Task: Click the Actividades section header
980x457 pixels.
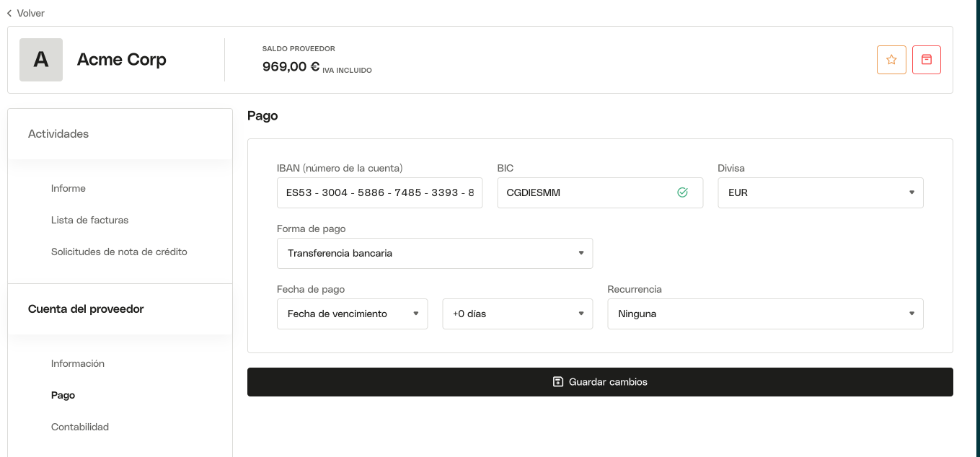Action: (x=58, y=133)
